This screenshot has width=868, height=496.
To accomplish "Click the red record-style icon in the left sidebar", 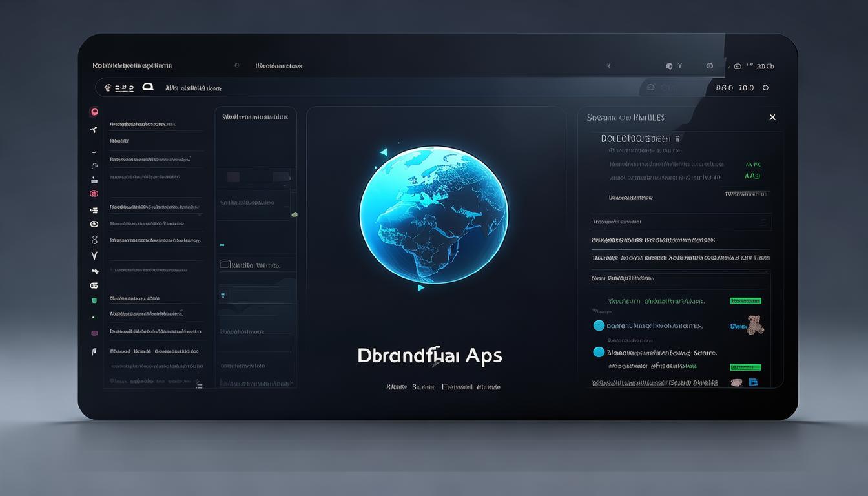I will (94, 193).
